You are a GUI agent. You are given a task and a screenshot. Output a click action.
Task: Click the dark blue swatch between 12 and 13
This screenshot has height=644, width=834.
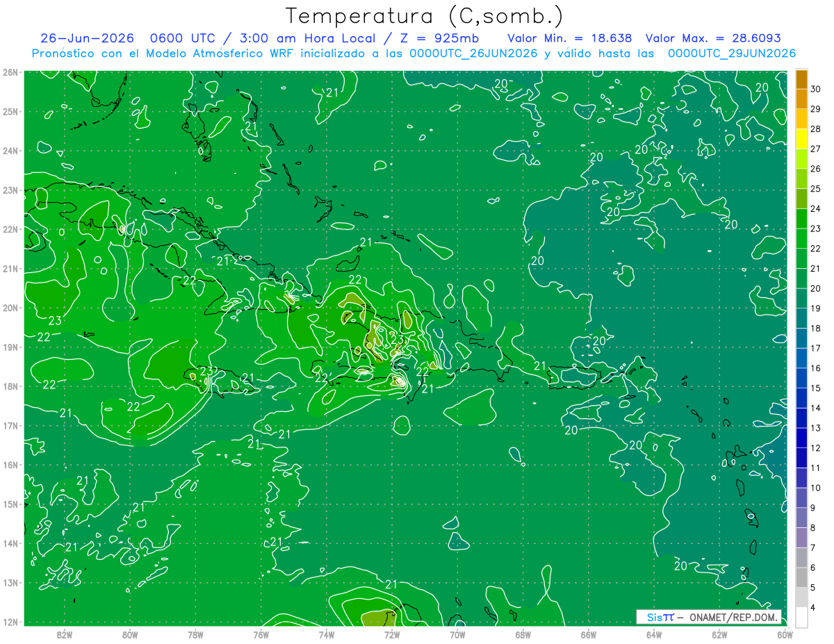pos(801,438)
